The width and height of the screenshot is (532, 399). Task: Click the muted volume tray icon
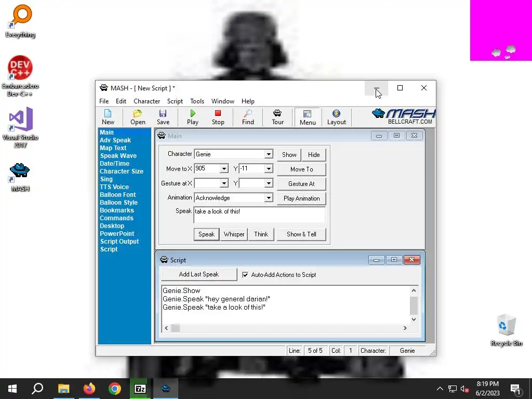point(464,389)
